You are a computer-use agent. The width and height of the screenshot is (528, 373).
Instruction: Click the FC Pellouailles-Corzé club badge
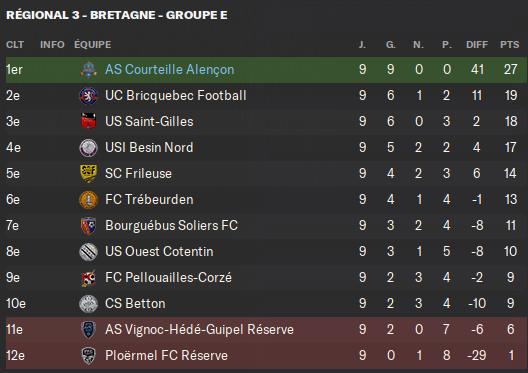coord(89,278)
